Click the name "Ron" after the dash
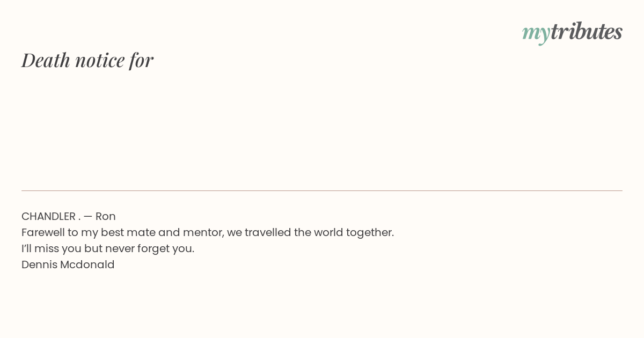 click(106, 216)
